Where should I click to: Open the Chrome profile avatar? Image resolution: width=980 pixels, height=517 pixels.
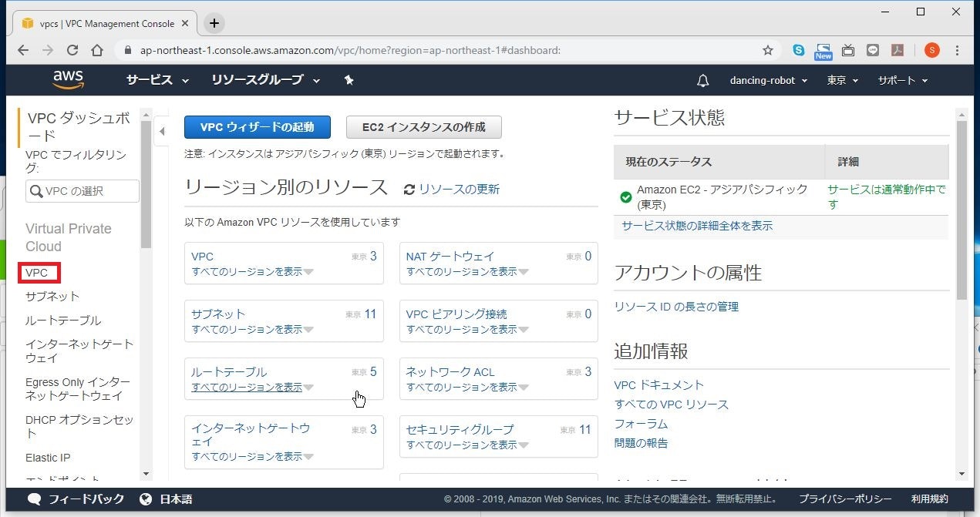coord(931,50)
